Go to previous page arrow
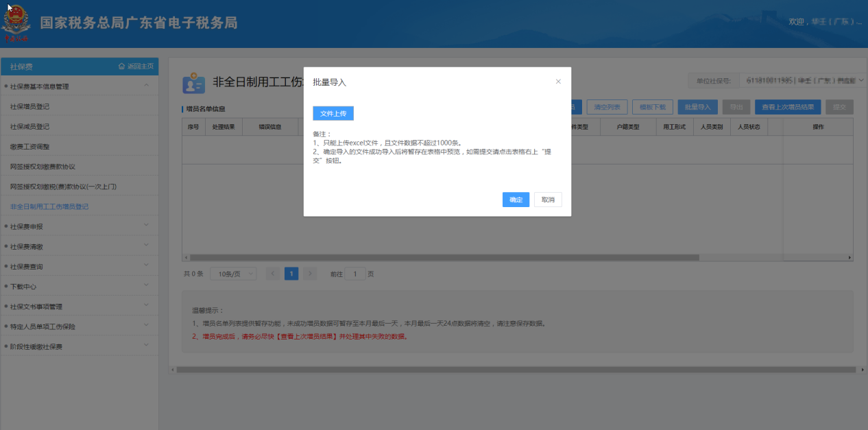Screen dimensions: 868x430 point(273,274)
